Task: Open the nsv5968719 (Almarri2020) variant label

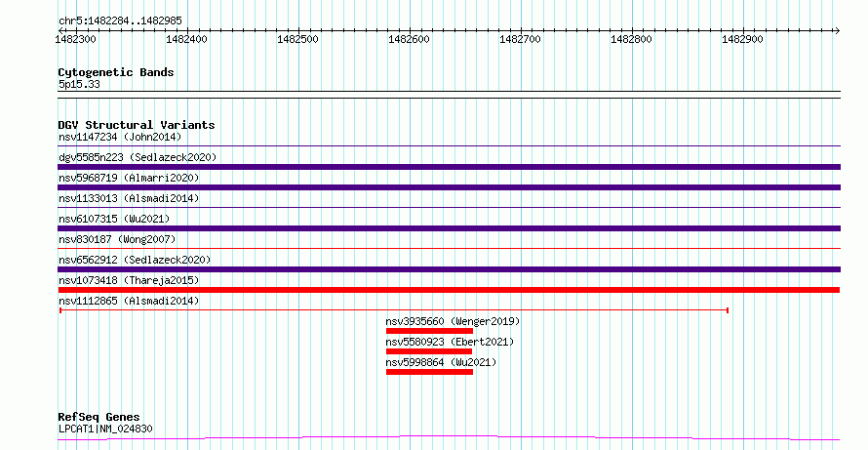Action: pos(129,178)
